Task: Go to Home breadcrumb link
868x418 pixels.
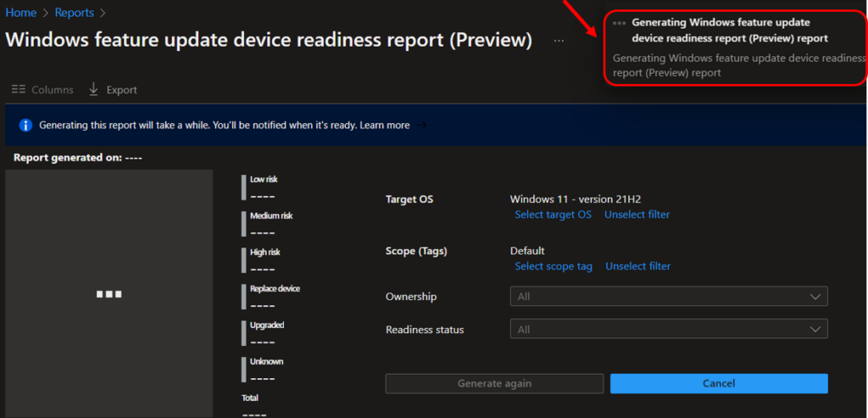Action: (20, 12)
